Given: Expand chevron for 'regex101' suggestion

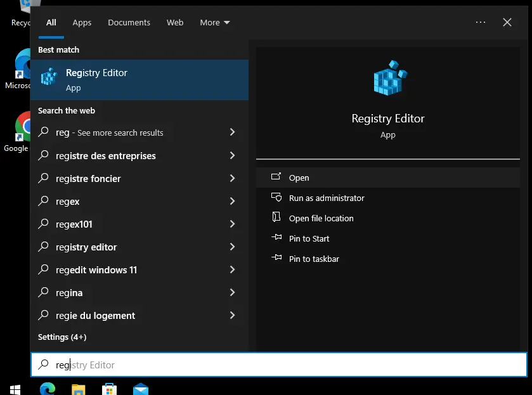Looking at the screenshot, I should tap(233, 224).
